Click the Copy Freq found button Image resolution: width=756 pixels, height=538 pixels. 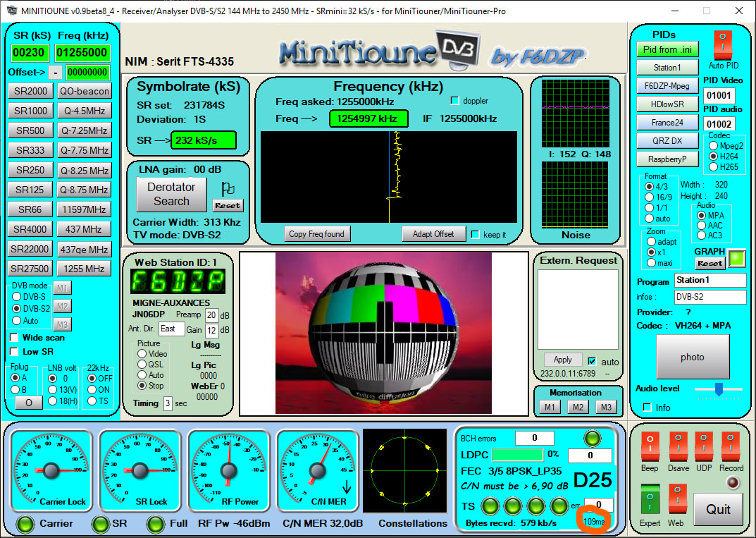pyautogui.click(x=317, y=233)
